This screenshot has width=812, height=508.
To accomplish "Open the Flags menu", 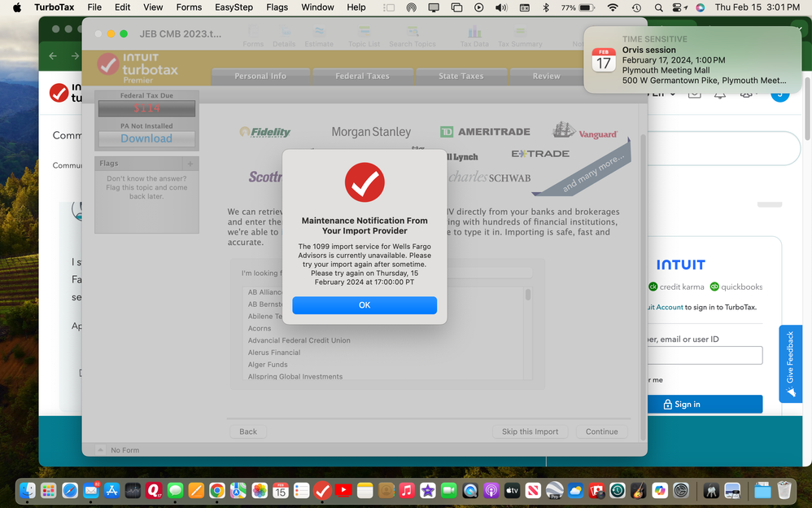I will point(277,7).
